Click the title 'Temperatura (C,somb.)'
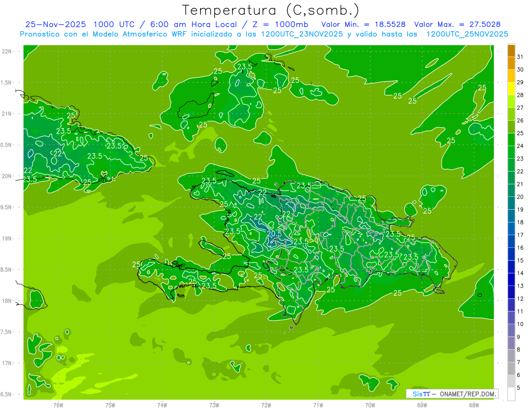Image resolution: width=532 pixels, height=411 pixels. [271, 11]
